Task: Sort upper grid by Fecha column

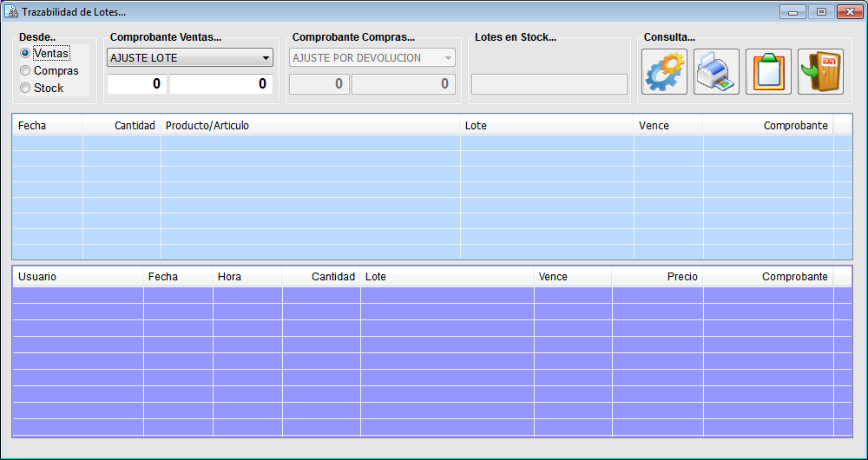Action: [48, 126]
